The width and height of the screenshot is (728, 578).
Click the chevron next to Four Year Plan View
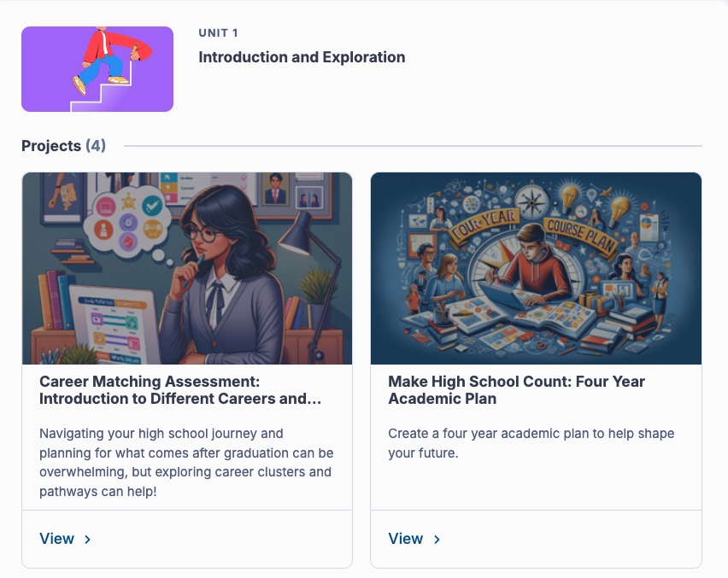point(437,540)
